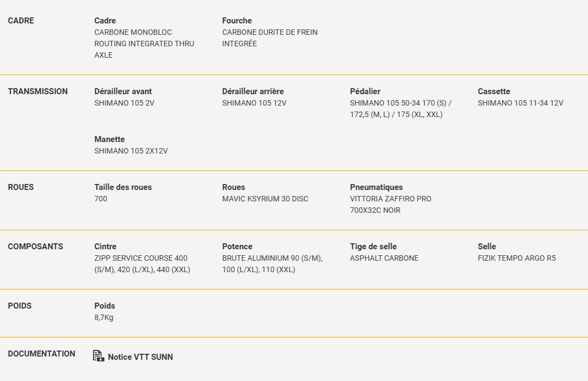The image size is (588, 381).
Task: Select the TRANSMISSION section heading
Action: (x=38, y=91)
